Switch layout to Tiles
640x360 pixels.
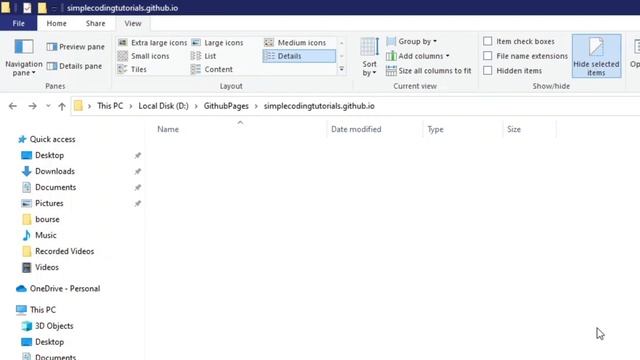(132, 69)
